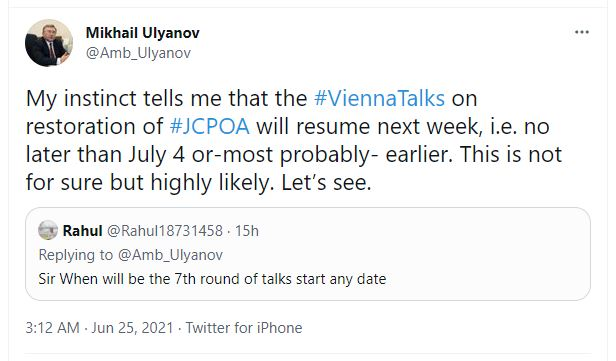Viewport: 616px width, 361px height.
Task: Open the three-dot more options menu
Action: [x=581, y=32]
